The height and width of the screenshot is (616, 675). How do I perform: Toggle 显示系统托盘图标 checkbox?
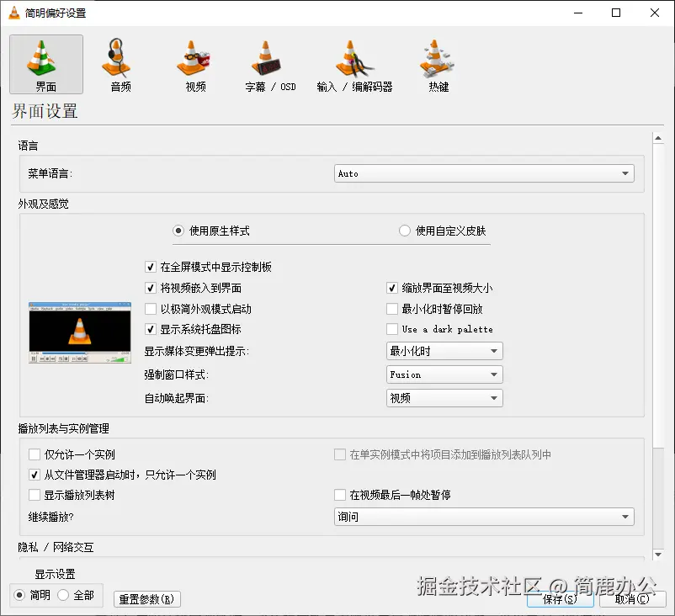click(x=151, y=329)
